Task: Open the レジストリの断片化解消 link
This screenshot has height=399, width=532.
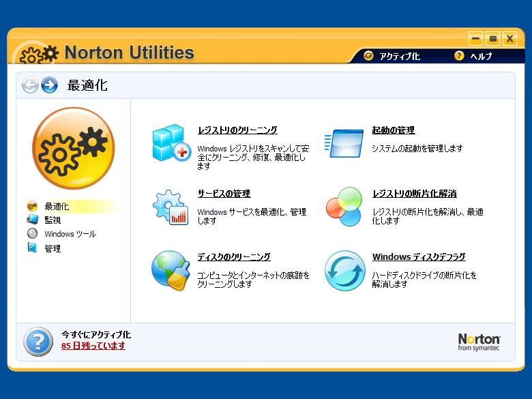Action: [414, 194]
